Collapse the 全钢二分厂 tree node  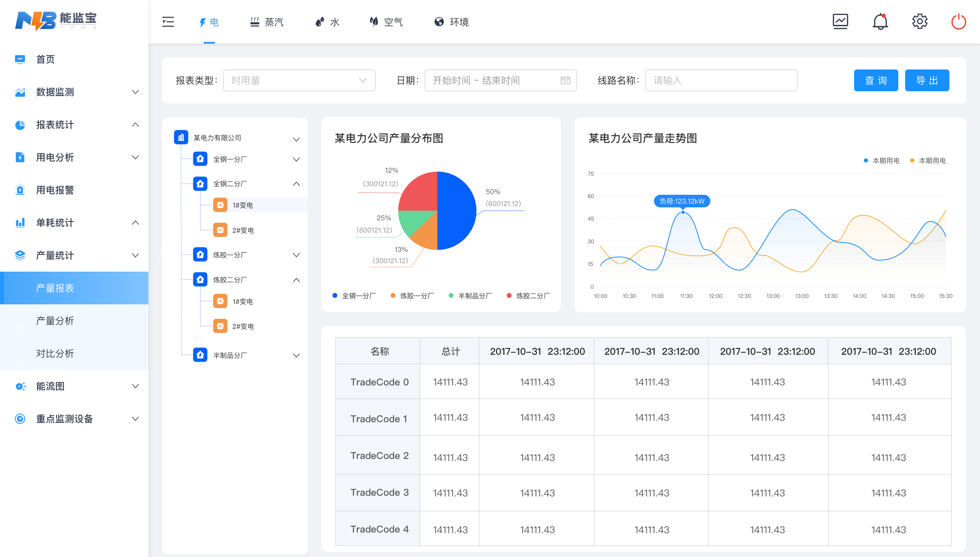[296, 184]
